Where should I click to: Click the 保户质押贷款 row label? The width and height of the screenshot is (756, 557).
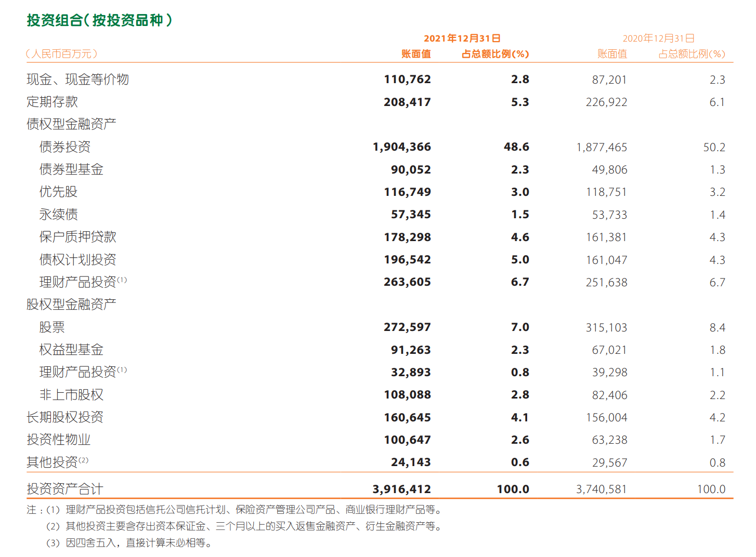[78, 237]
